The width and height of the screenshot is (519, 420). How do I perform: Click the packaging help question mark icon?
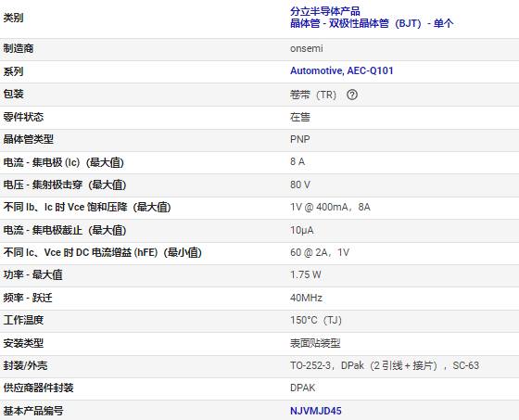[352, 95]
